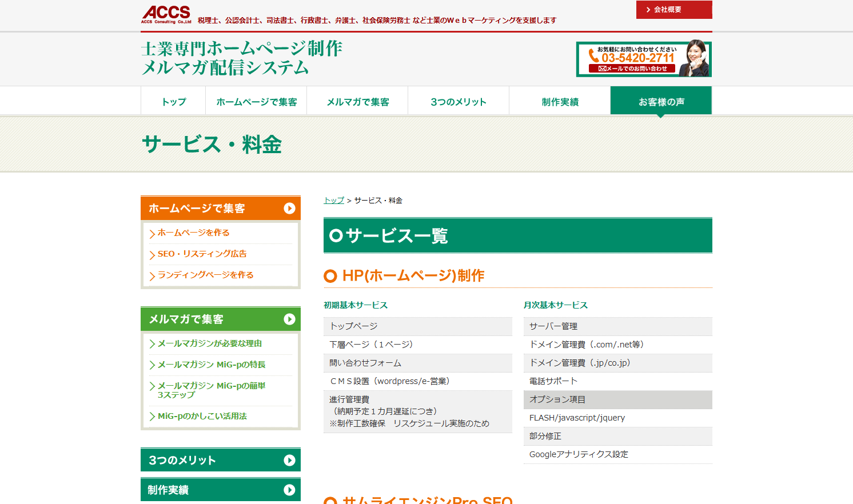Click the 電話サポート row

coord(618,381)
